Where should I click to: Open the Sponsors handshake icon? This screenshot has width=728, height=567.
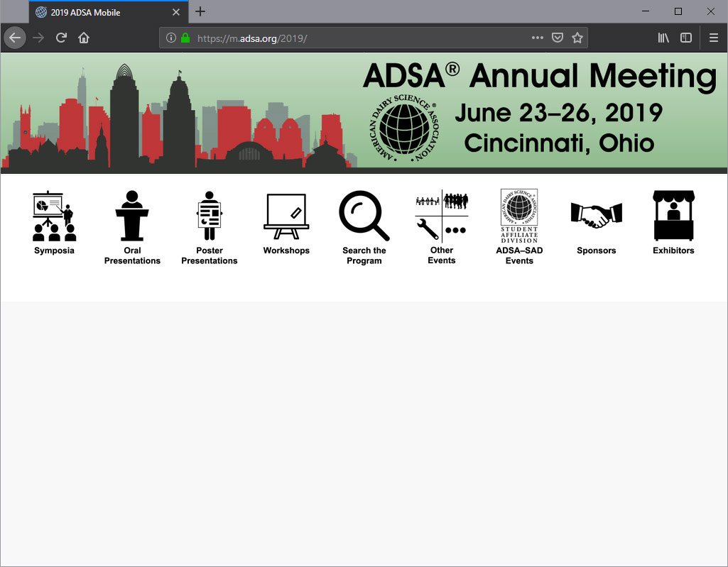coord(597,216)
